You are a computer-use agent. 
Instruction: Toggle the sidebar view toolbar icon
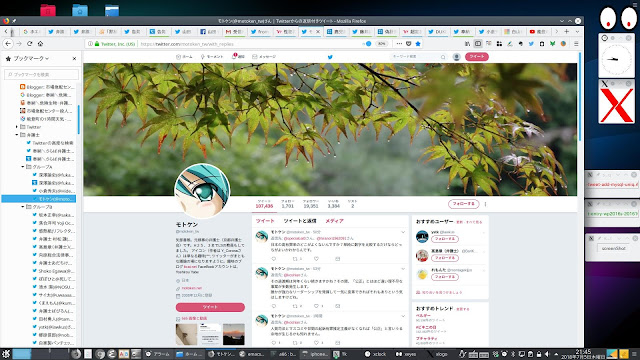click(x=478, y=44)
